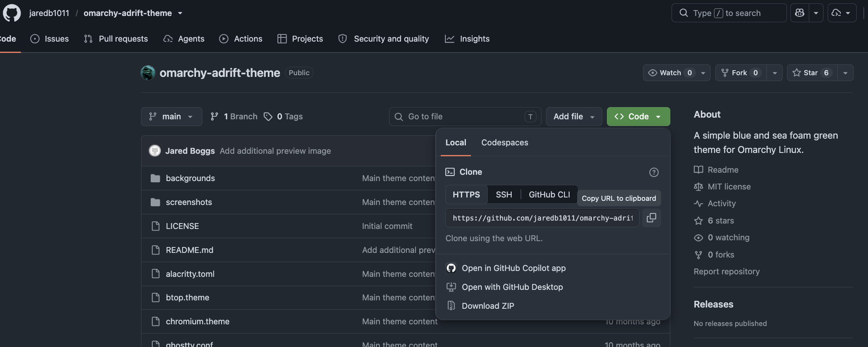The image size is (868, 347).
Task: Click the Go to file search field
Action: pos(465,116)
